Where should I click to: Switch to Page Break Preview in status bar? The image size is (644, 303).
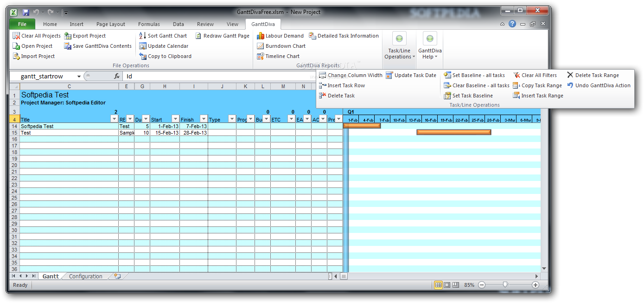pyautogui.click(x=456, y=285)
